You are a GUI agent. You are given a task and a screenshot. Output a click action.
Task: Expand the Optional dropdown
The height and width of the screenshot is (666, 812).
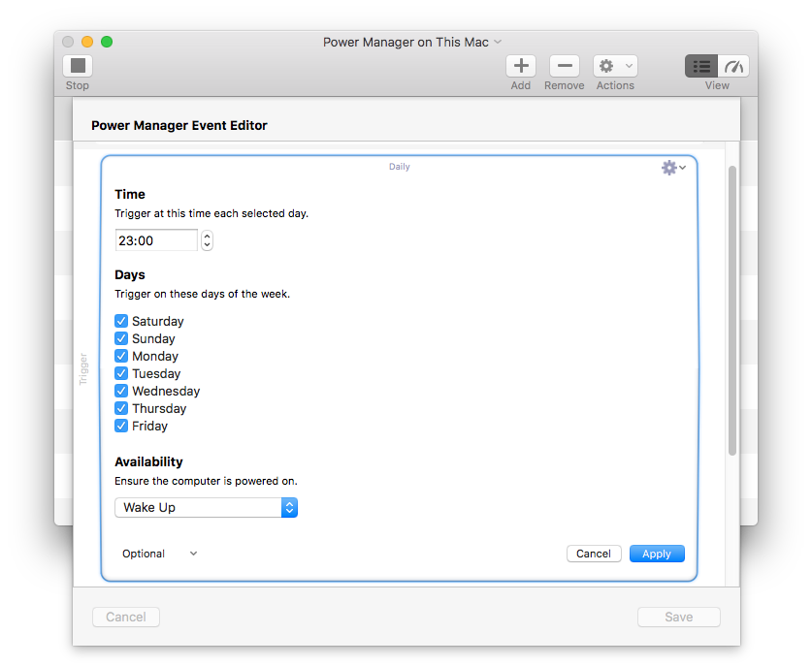(159, 554)
